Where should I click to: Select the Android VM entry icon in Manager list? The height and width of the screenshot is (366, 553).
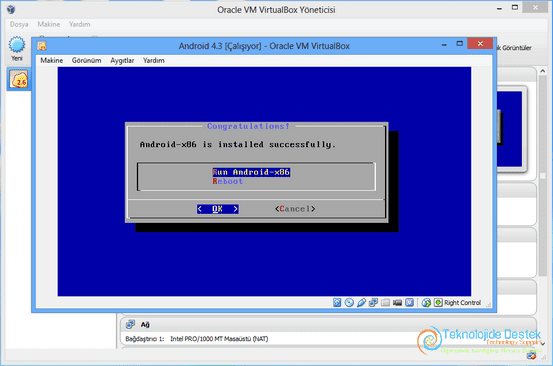(19, 79)
